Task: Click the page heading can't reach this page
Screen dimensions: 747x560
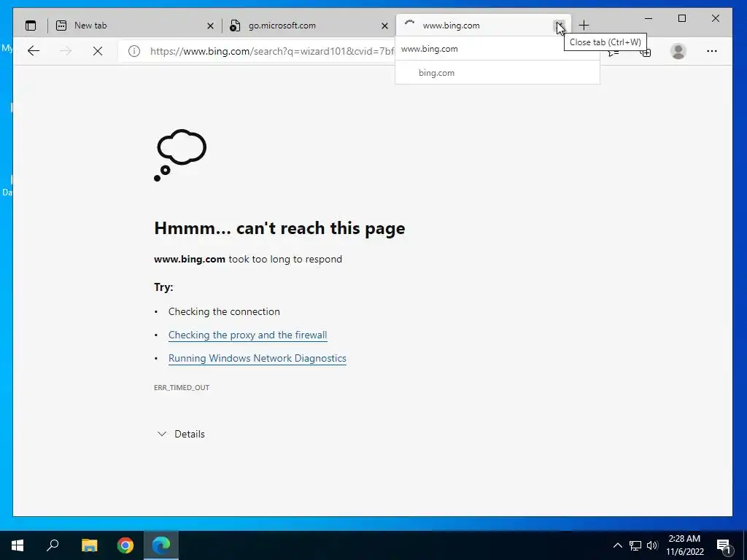Action: [279, 228]
